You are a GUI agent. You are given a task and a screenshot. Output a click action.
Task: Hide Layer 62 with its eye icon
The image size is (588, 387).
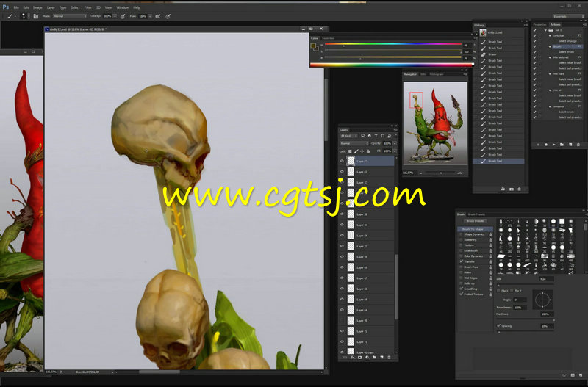click(x=342, y=161)
